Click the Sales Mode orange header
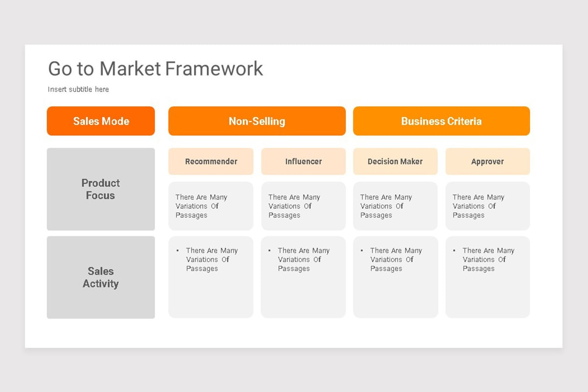Image resolution: width=588 pixels, height=392 pixels. 101,121
